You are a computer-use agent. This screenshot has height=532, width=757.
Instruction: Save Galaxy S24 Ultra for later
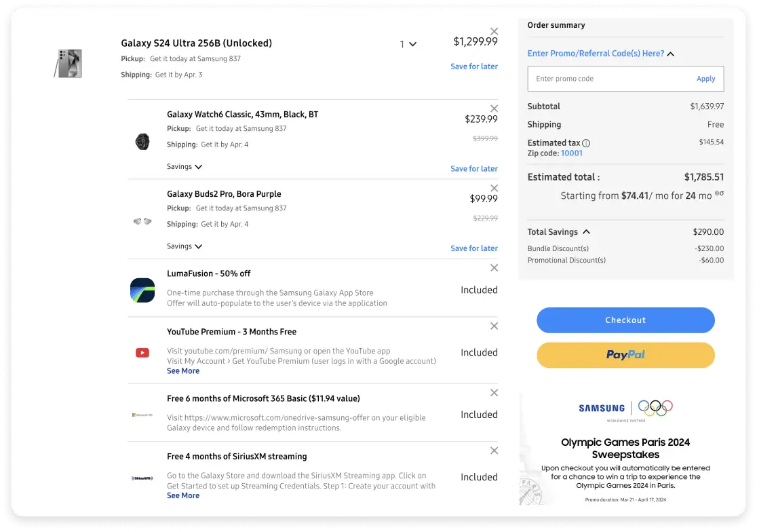473,66
